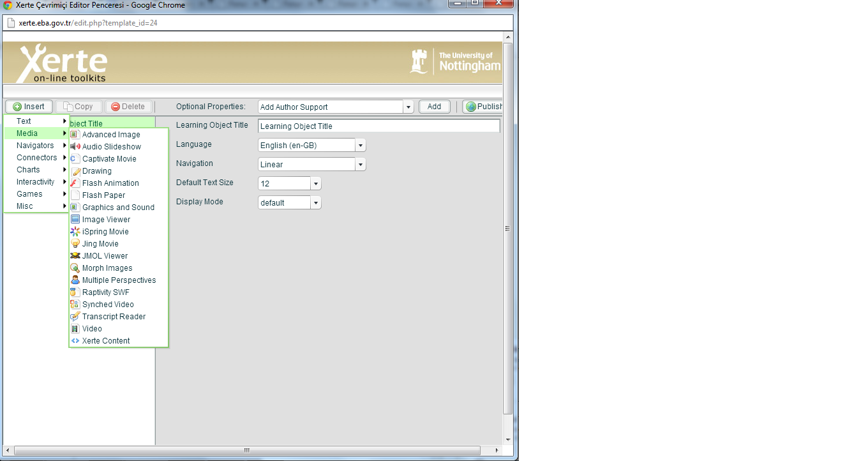Select the Learning Object Title tree node
This screenshot has width=868, height=461.
(112, 123)
